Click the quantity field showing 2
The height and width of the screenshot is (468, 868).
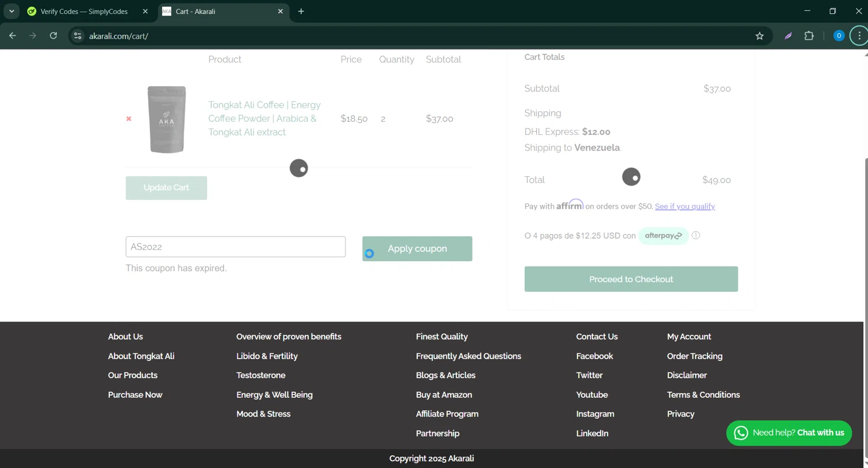(x=383, y=119)
